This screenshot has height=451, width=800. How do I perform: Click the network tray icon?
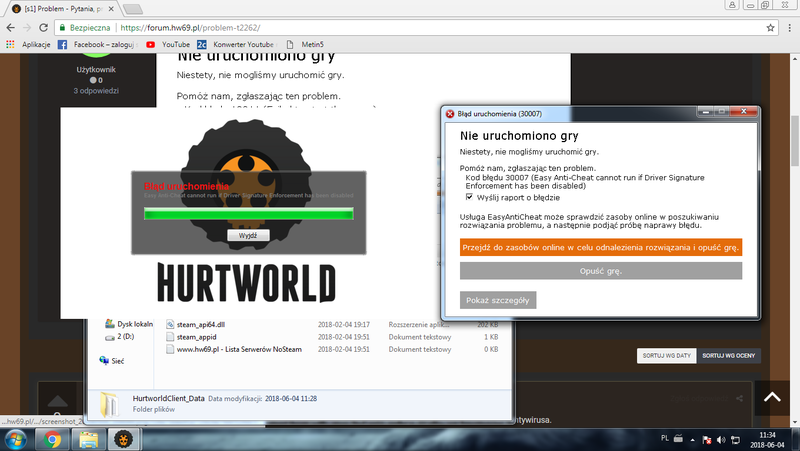coord(735,440)
